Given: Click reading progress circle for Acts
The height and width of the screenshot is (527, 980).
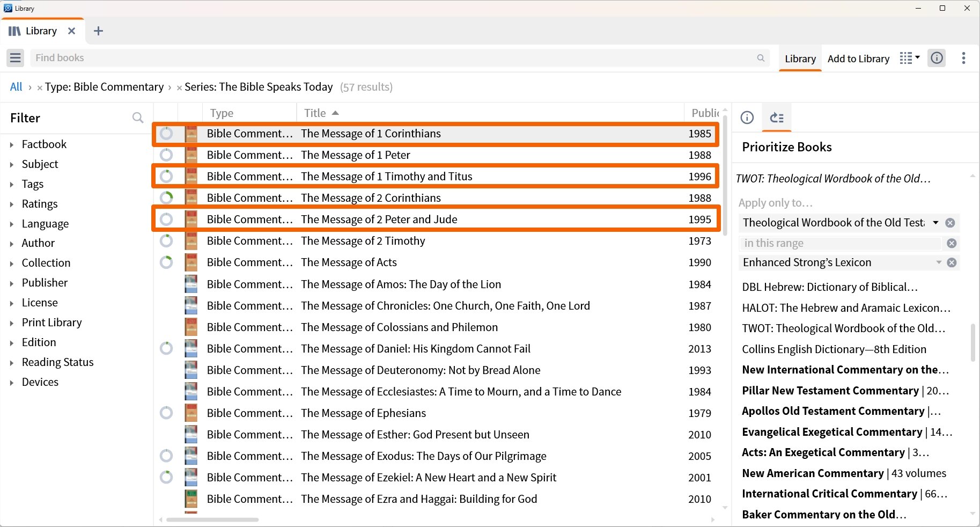Looking at the screenshot, I should tap(166, 262).
